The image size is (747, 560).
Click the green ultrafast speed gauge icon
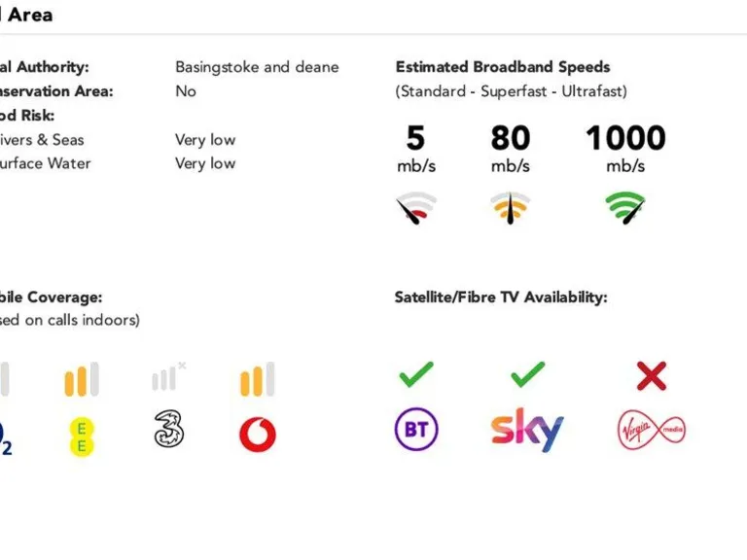625,208
